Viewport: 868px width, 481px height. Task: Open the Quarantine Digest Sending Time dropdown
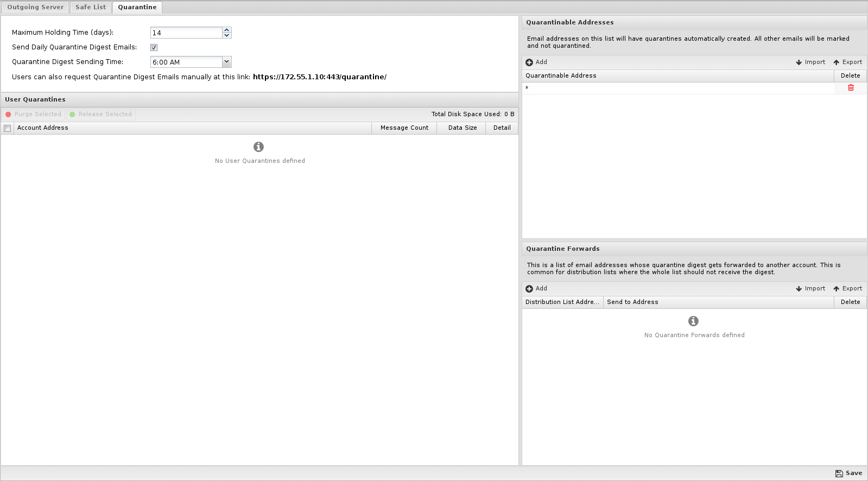[227, 62]
